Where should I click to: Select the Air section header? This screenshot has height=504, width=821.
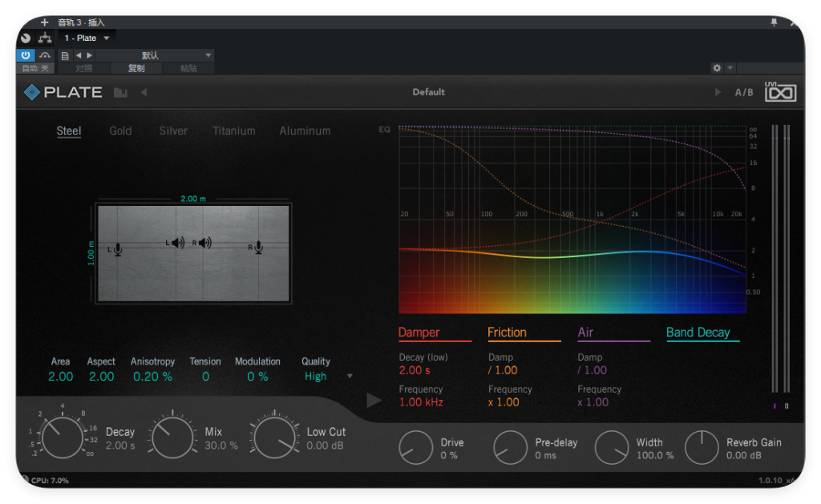coord(613,333)
